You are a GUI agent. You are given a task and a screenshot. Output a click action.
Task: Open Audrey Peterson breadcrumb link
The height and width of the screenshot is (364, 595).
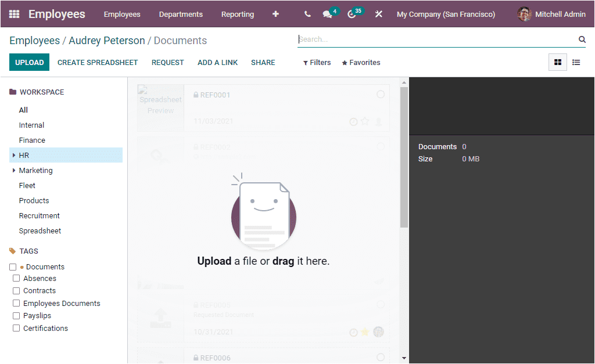click(x=106, y=40)
